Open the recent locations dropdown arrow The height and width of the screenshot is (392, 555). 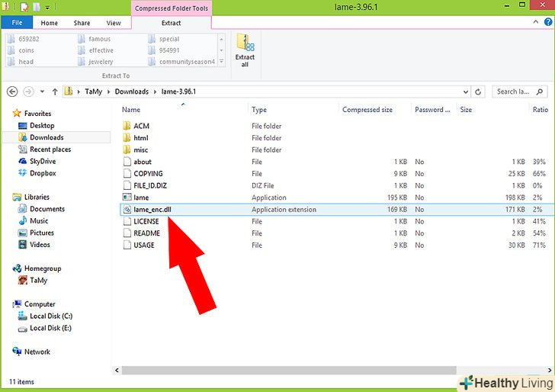42,92
